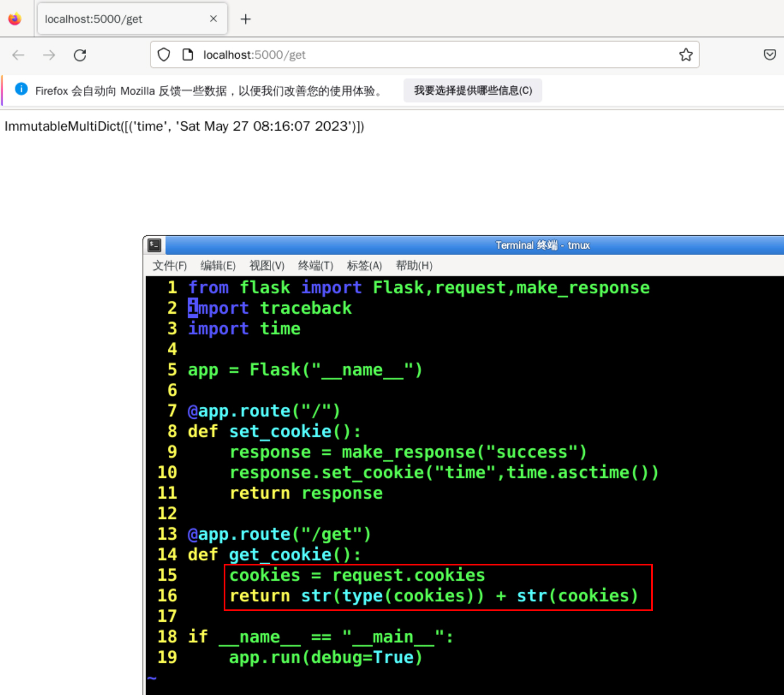The height and width of the screenshot is (695, 784).
Task: Click 'app = Flask' line 5
Action: point(305,370)
